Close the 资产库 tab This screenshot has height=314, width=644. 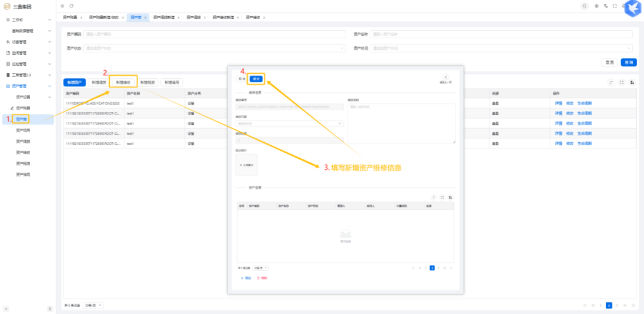(145, 17)
